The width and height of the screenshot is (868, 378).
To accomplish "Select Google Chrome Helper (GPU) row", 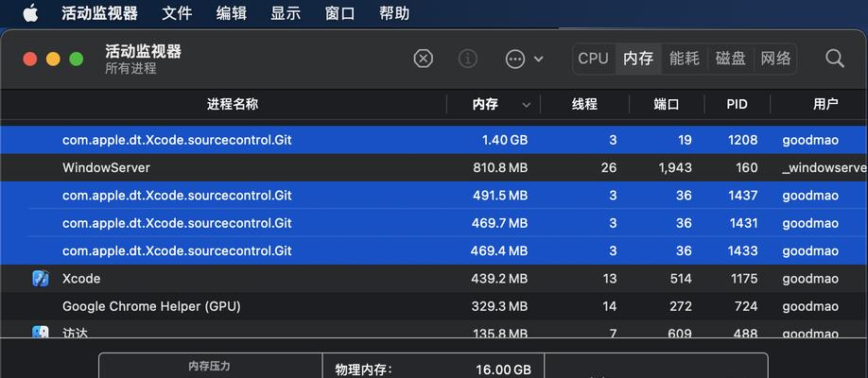I will (x=434, y=306).
